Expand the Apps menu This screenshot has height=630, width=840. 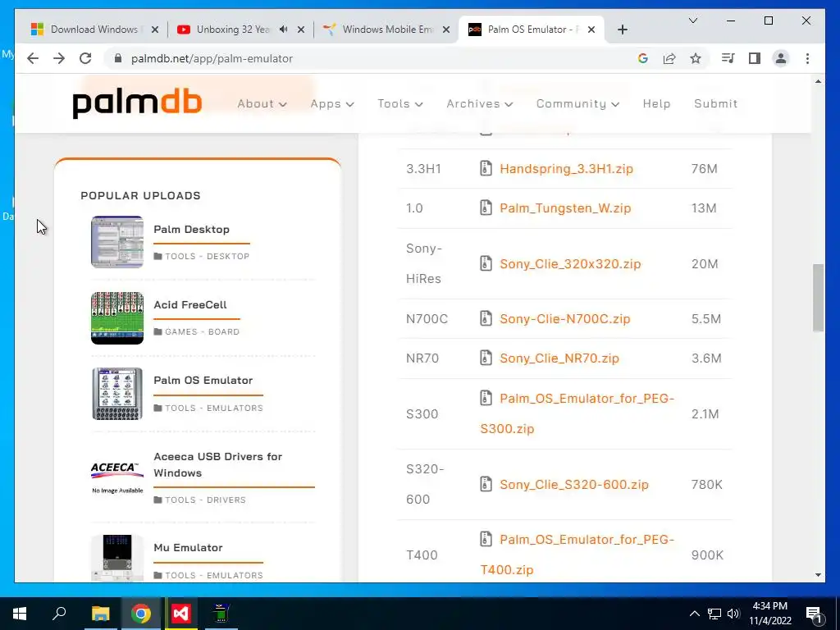pos(332,103)
